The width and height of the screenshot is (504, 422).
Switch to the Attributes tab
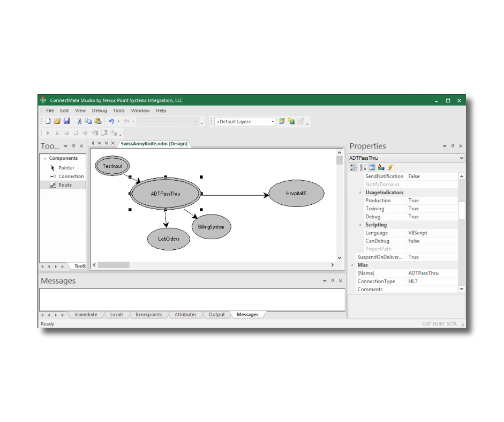185,314
